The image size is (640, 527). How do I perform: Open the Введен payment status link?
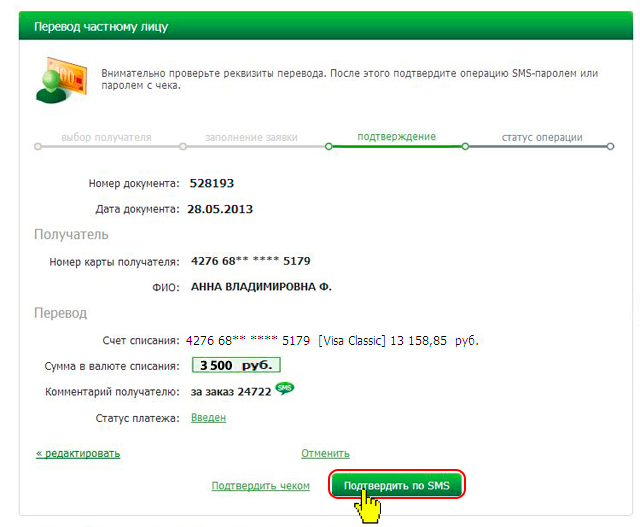208,417
